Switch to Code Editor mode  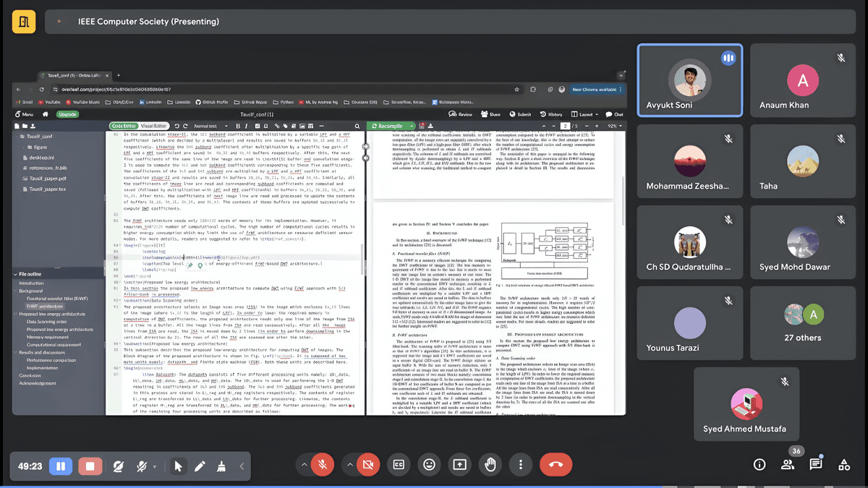tap(123, 126)
